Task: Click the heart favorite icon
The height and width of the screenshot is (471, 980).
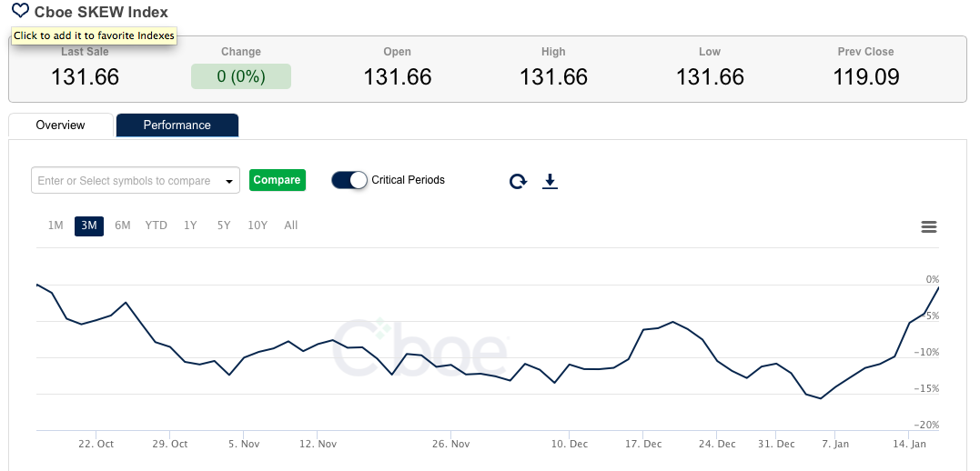Action: [20, 12]
